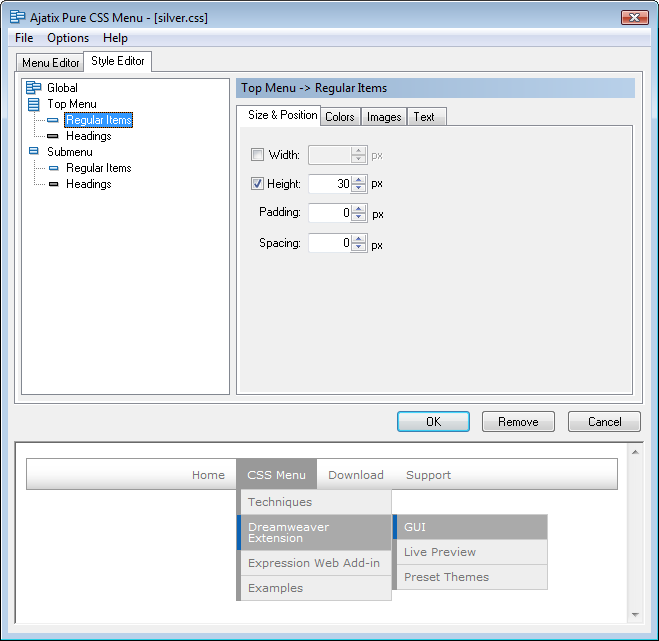Click into the Padding value field
Viewport: 659px width, 641px height.
tap(330, 213)
